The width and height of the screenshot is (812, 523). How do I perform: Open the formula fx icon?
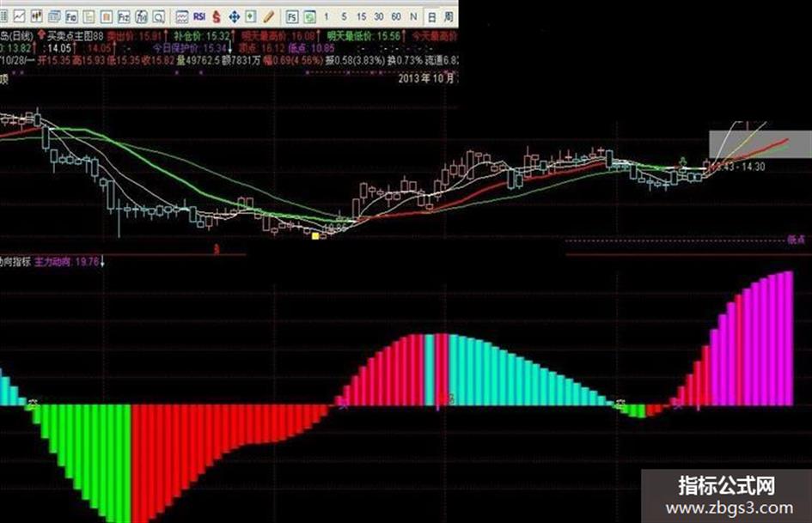[x=142, y=17]
